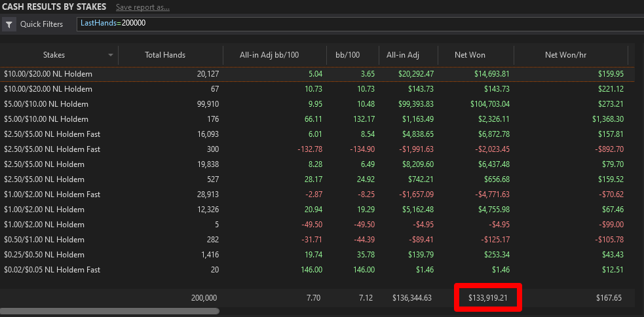
Task: Click the highlighted $133,919.21 total Net Won
Action: pyautogui.click(x=488, y=298)
